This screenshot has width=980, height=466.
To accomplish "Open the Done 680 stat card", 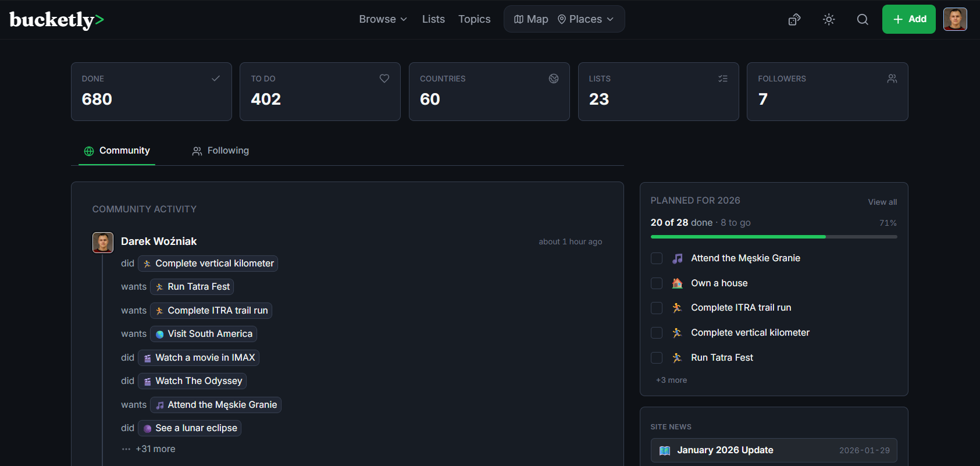I will pos(151,91).
